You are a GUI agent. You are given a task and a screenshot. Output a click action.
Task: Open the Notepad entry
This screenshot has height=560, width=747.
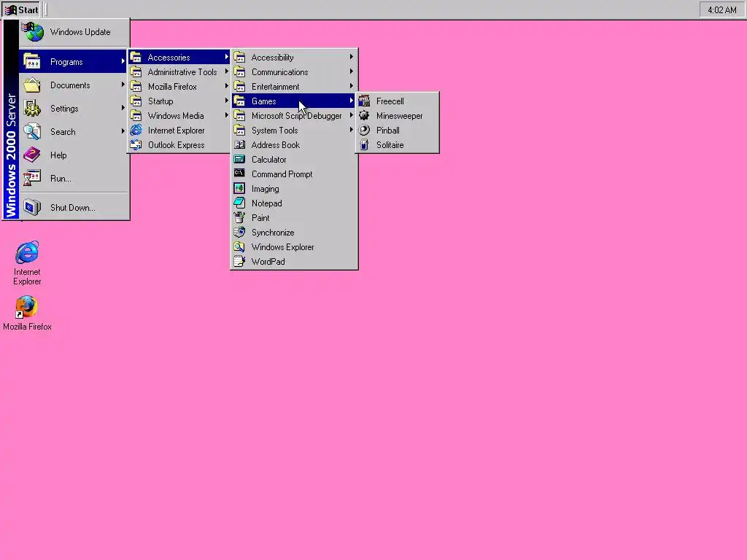point(293,203)
